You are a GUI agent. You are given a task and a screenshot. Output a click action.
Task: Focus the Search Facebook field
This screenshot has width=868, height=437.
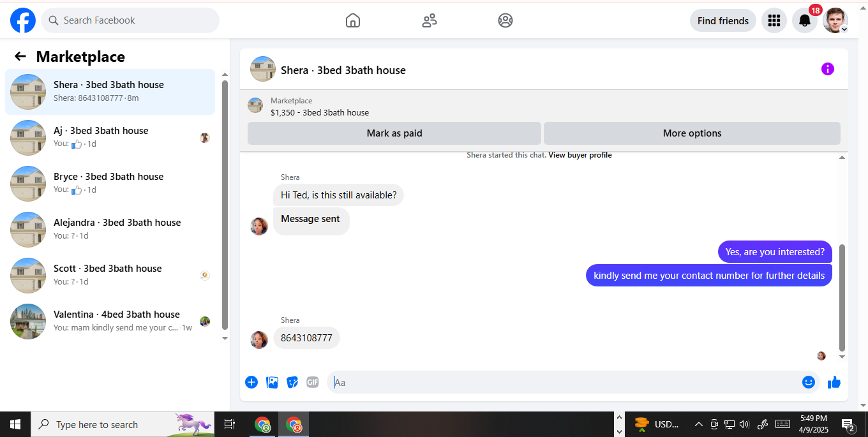click(130, 20)
